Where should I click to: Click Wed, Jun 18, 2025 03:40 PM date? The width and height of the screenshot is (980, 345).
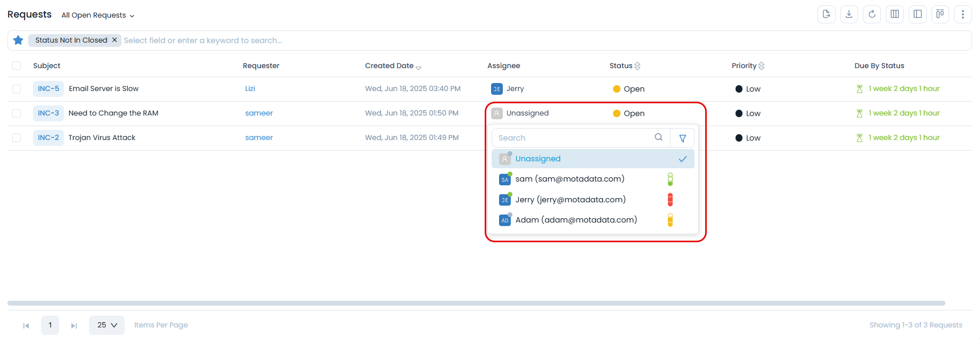[x=413, y=89]
